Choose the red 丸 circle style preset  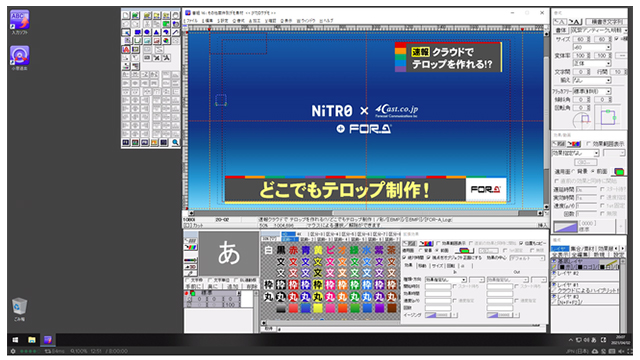coord(293,297)
